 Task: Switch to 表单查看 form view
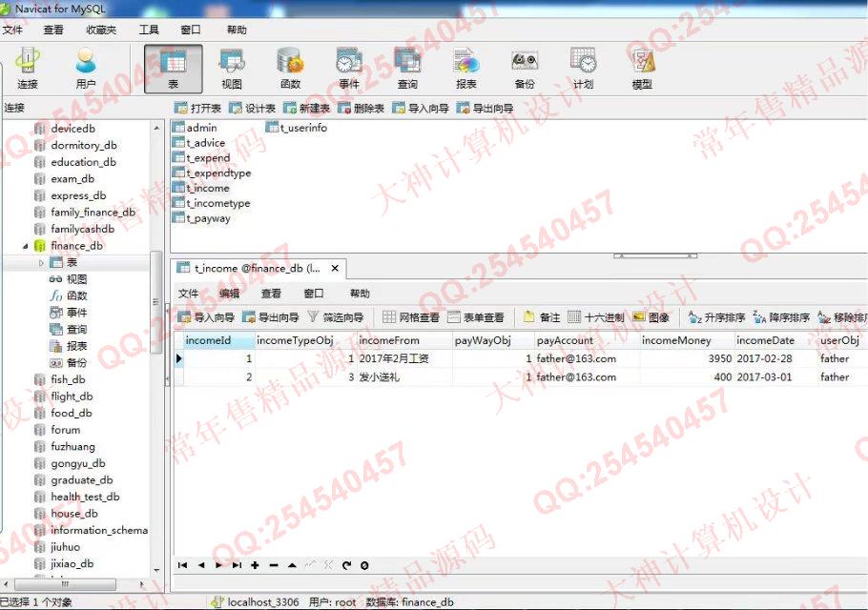(476, 317)
